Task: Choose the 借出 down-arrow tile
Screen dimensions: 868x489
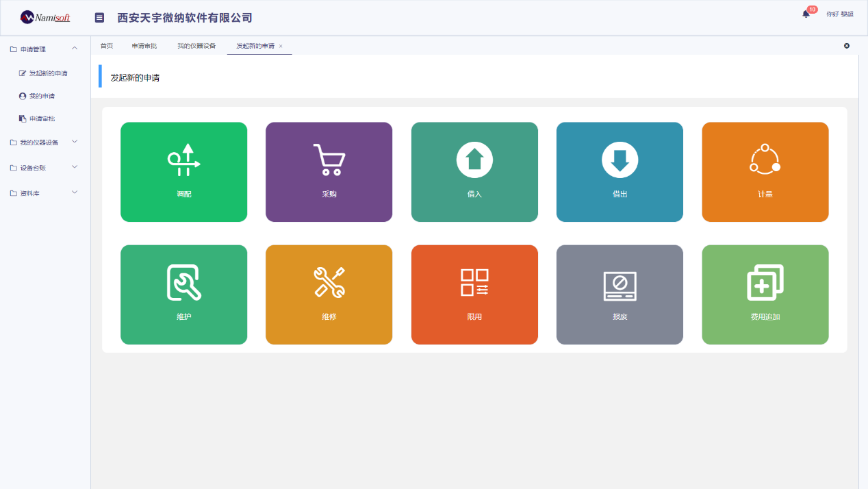Action: click(x=620, y=172)
